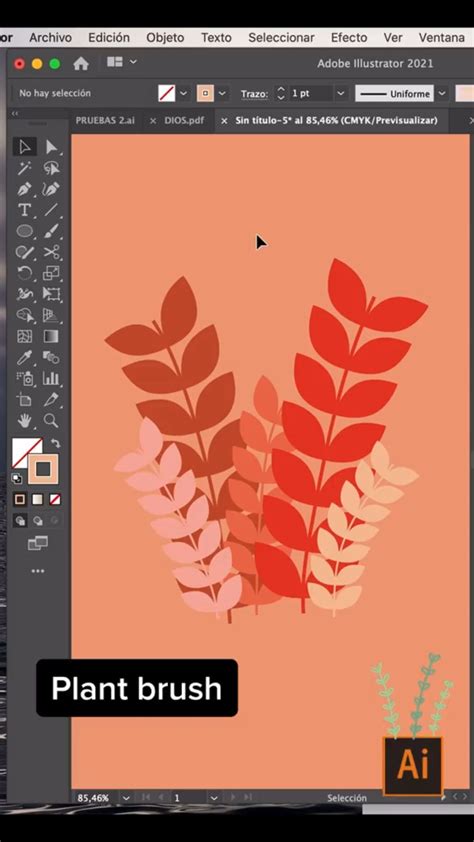Select the Zoom magnifier tool
Viewport: 474px width, 842px height.
pos(52,420)
